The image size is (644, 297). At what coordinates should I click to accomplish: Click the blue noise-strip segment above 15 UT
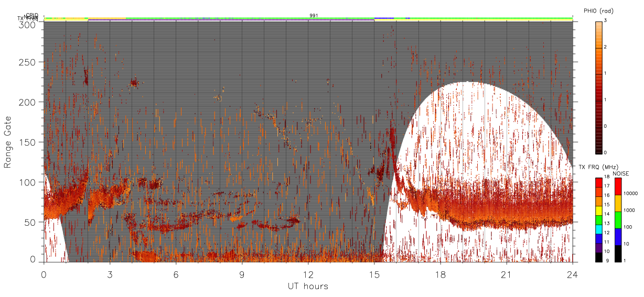click(384, 18)
